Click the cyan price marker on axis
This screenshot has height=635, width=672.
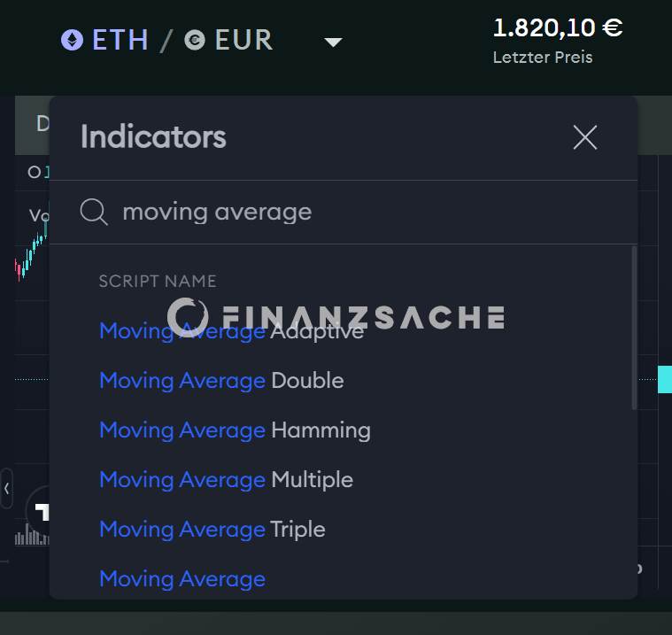(x=665, y=379)
